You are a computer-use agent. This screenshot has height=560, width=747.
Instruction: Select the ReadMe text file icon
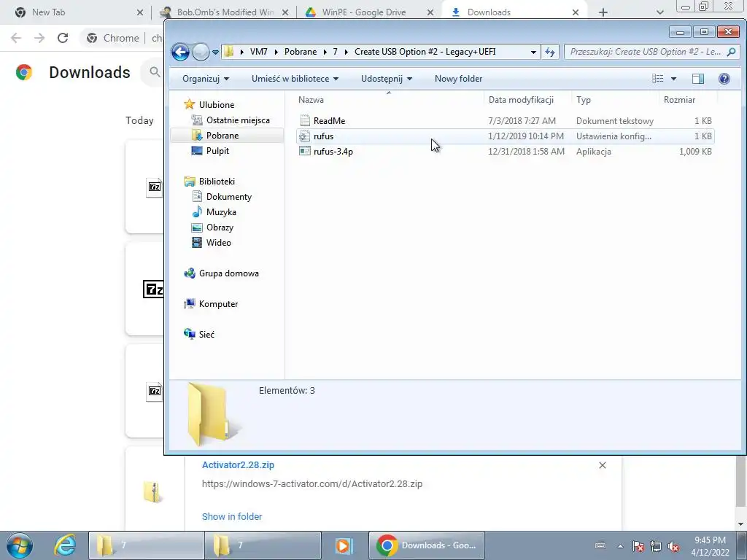click(305, 120)
